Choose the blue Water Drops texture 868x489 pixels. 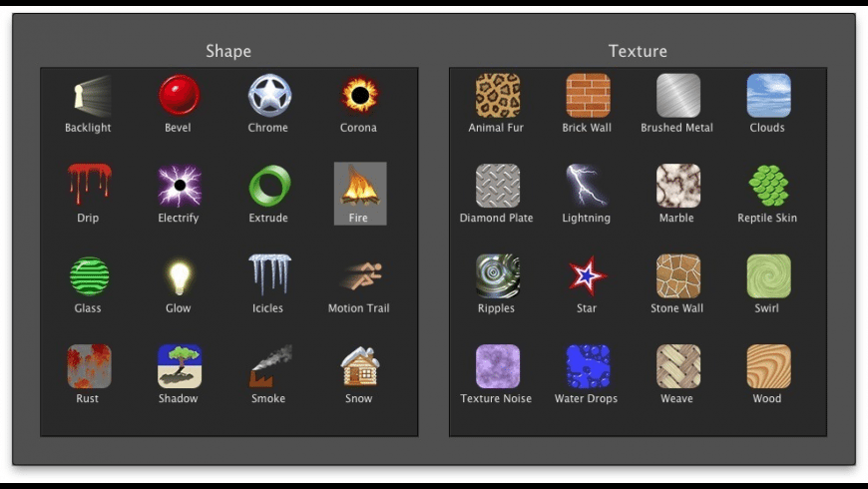(x=588, y=366)
